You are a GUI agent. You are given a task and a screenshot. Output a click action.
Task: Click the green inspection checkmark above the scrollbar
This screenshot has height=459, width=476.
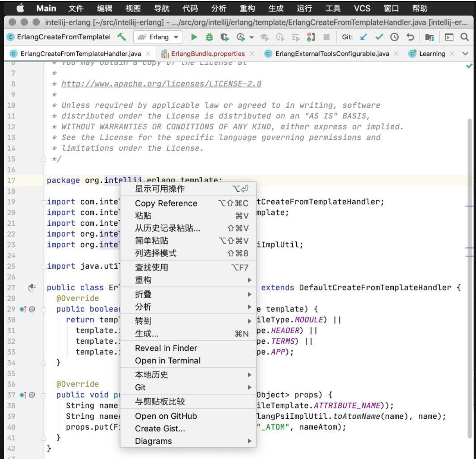pyautogui.click(x=469, y=66)
